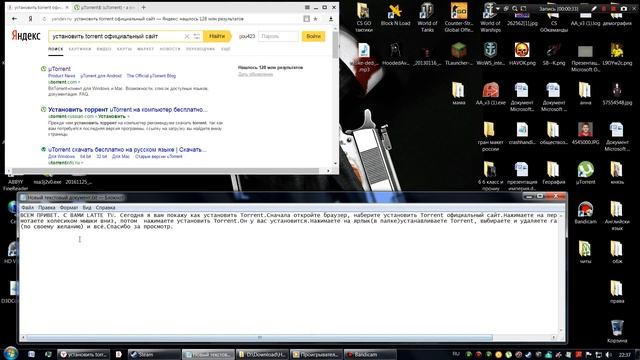
Task: Click browser back arrow
Action: [x=15, y=19]
